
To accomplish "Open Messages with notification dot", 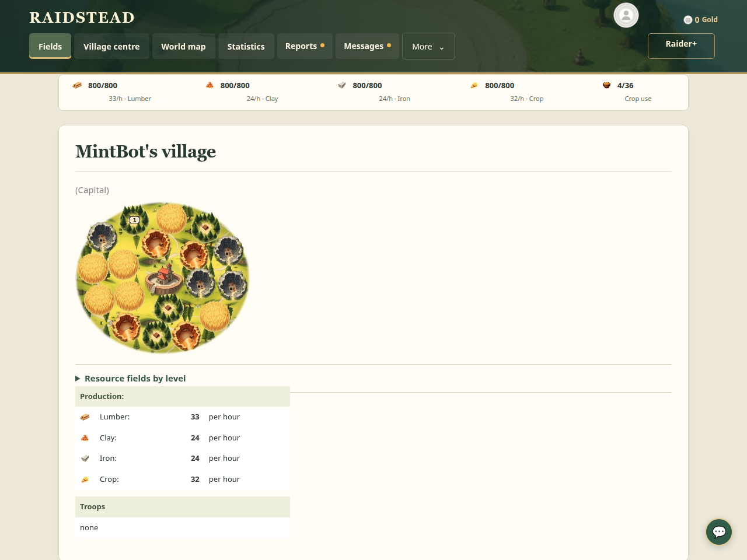I will (x=367, y=46).
